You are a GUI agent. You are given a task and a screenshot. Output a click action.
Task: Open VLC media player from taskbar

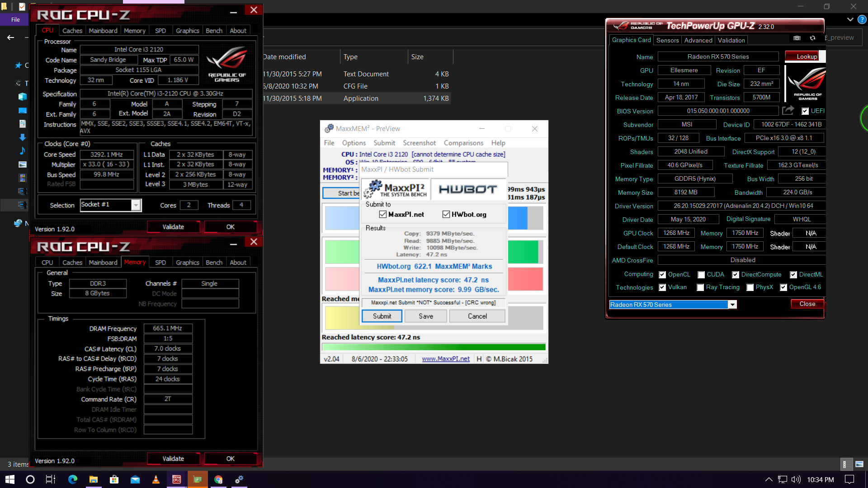(x=156, y=479)
